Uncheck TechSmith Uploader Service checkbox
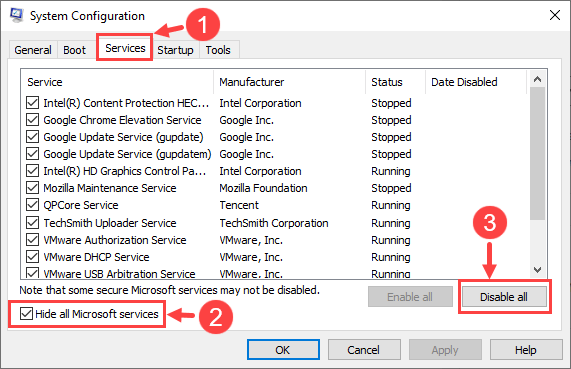The width and height of the screenshot is (571, 369). pyautogui.click(x=32, y=222)
